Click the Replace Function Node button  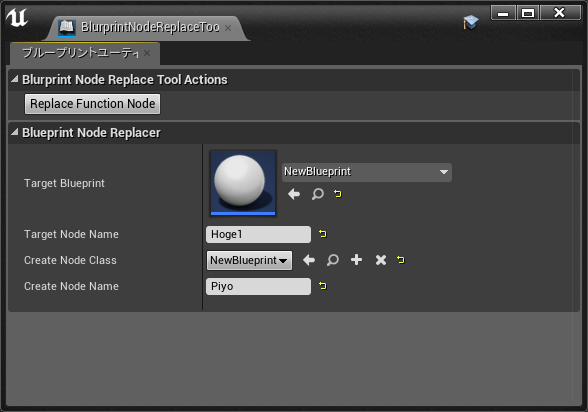pos(92,104)
